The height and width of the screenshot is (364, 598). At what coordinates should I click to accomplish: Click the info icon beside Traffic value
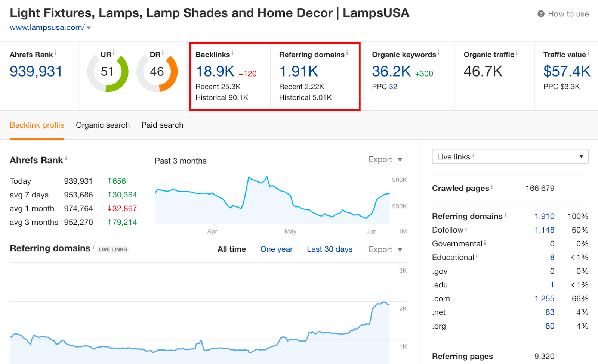click(x=589, y=53)
